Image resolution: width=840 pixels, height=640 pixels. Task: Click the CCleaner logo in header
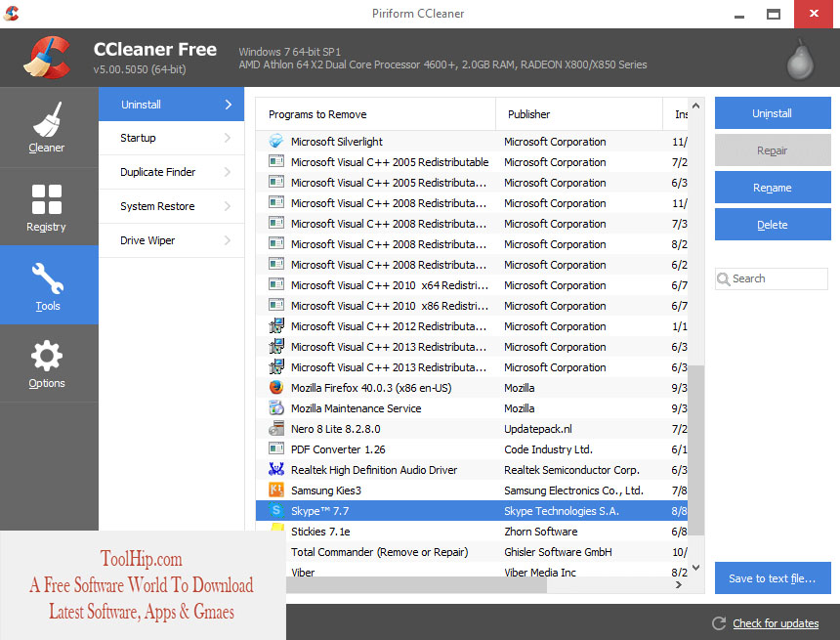(47, 58)
